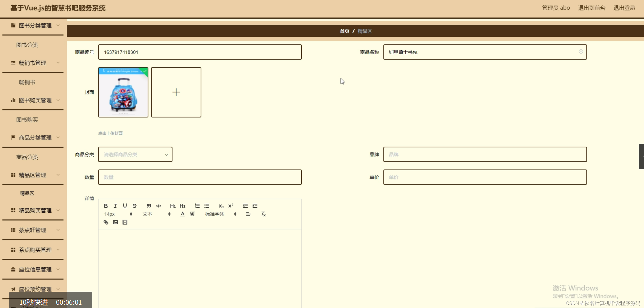
Task: Apply H1 heading format
Action: (173, 206)
